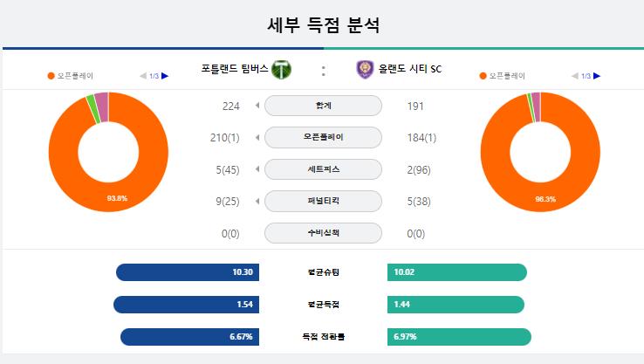Click the 10.30 average shots blue bar
The image size is (644, 364).
coord(188,272)
